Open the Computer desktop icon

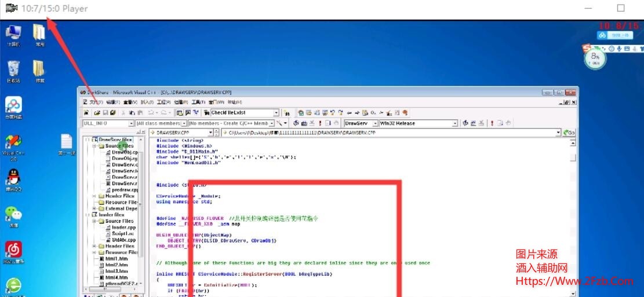tap(13, 35)
